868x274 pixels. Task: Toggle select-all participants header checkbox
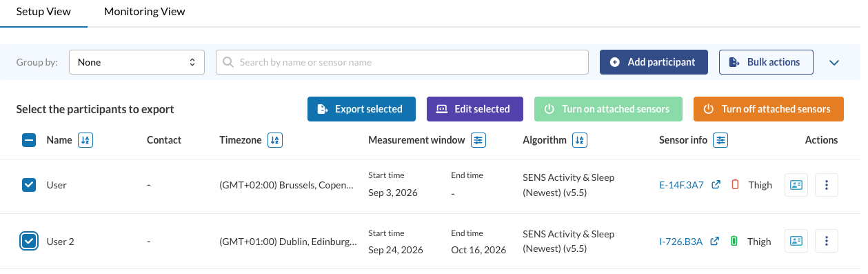pos(29,140)
